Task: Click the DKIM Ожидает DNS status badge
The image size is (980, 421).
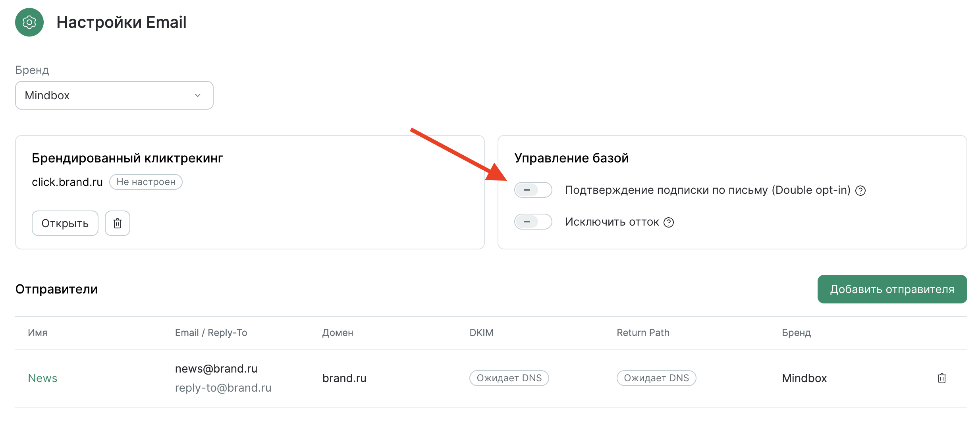Action: (x=509, y=378)
